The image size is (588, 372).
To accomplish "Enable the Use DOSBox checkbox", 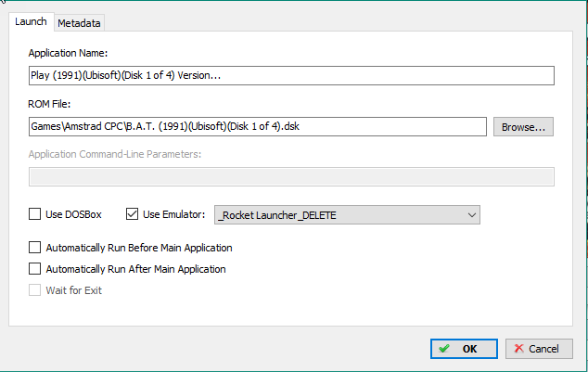I will coord(35,214).
